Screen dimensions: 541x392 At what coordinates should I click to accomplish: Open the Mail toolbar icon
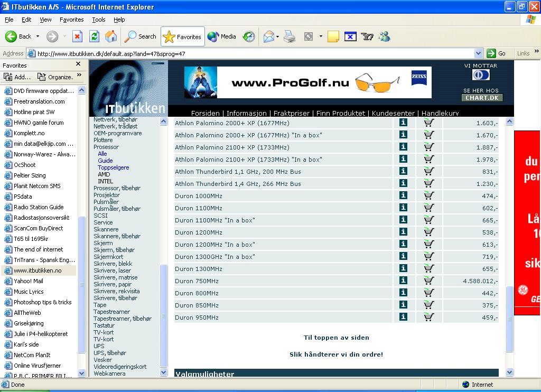click(x=268, y=36)
